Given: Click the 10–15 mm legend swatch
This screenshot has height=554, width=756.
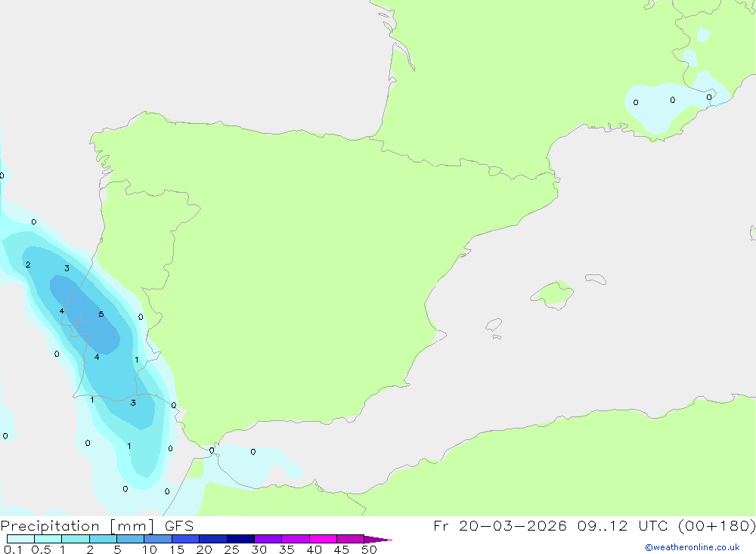Looking at the screenshot, I should tap(158, 539).
